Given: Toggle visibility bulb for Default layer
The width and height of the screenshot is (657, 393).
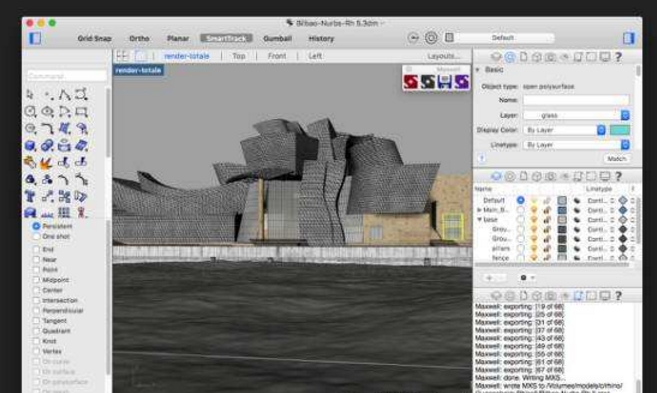Looking at the screenshot, I should (534, 200).
